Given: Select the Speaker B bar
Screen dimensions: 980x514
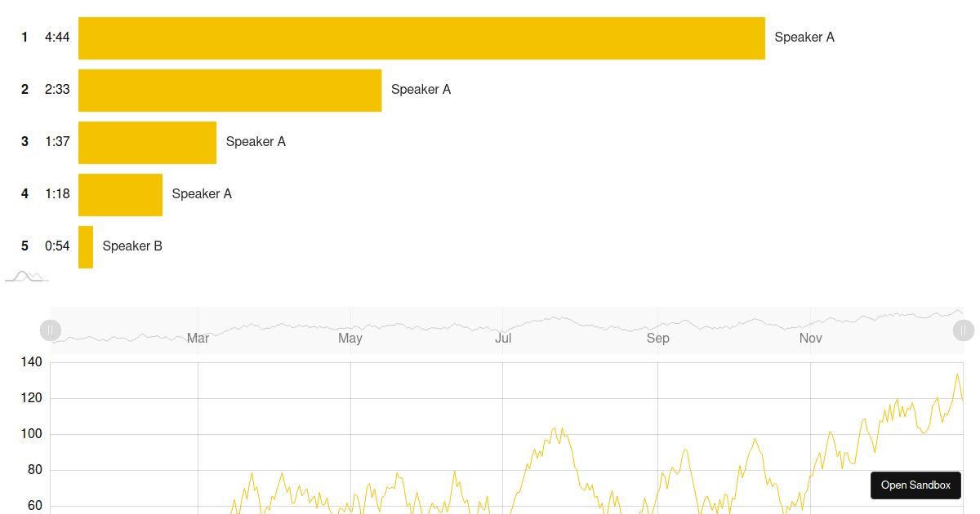Looking at the screenshot, I should point(85,246).
